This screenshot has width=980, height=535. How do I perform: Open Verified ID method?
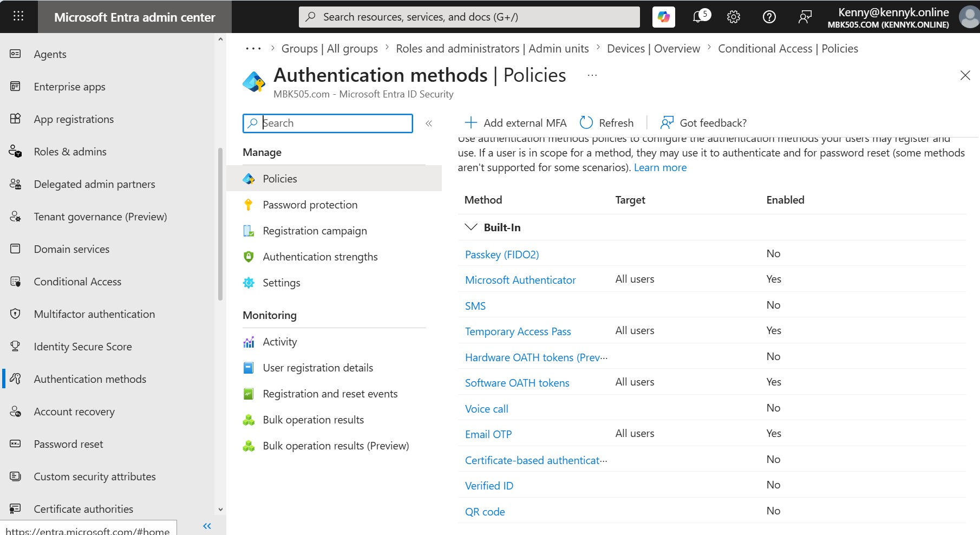click(489, 486)
